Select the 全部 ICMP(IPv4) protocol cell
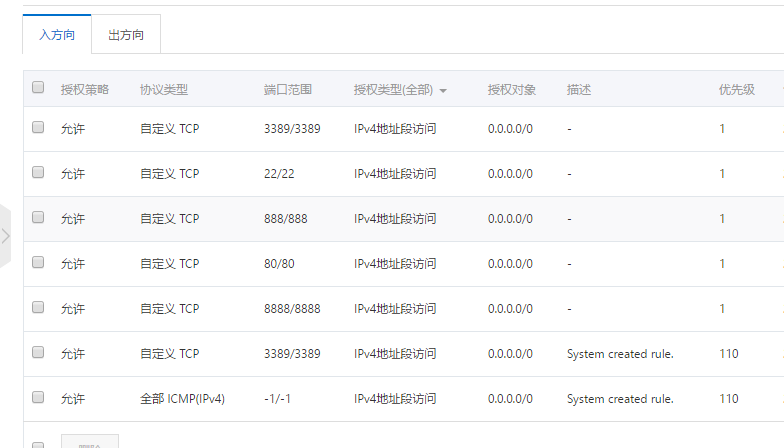This screenshot has width=784, height=448. click(x=182, y=399)
